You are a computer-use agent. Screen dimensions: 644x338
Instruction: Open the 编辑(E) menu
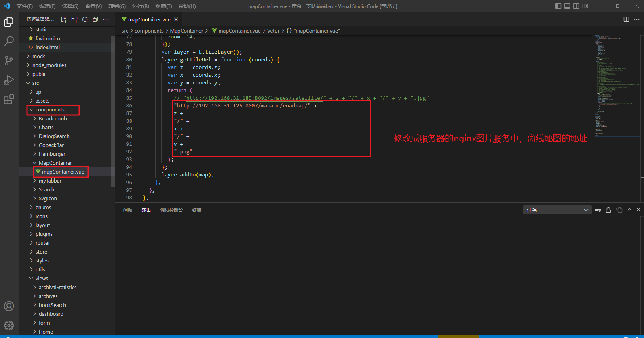coord(47,6)
